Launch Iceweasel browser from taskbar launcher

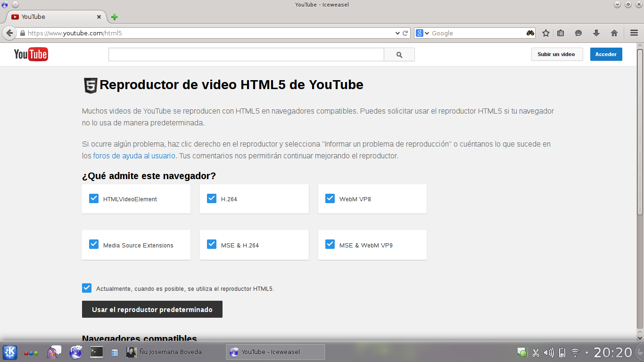pos(76,352)
